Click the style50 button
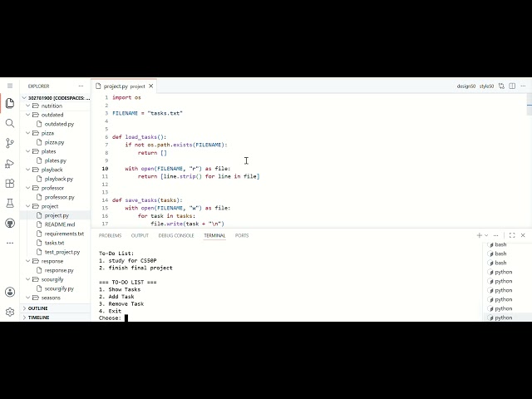The image size is (532, 399). (x=486, y=86)
